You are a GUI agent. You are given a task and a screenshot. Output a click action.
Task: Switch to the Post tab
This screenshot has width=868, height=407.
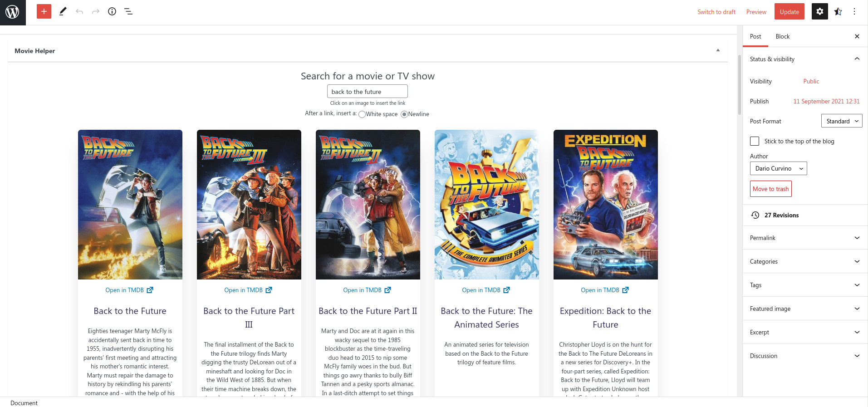(755, 36)
